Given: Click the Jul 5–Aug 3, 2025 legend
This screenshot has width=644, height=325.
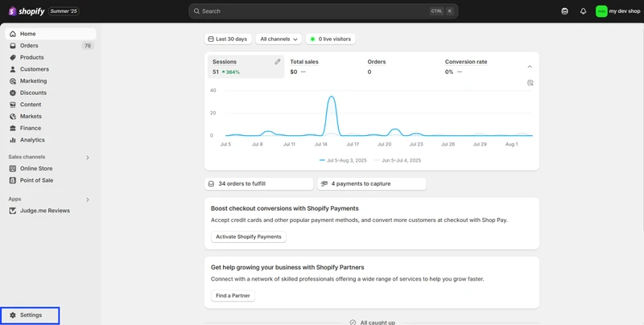Looking at the screenshot, I should pos(343,160).
